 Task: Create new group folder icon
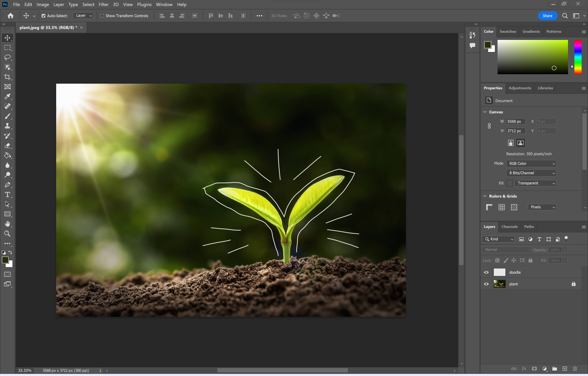click(554, 369)
